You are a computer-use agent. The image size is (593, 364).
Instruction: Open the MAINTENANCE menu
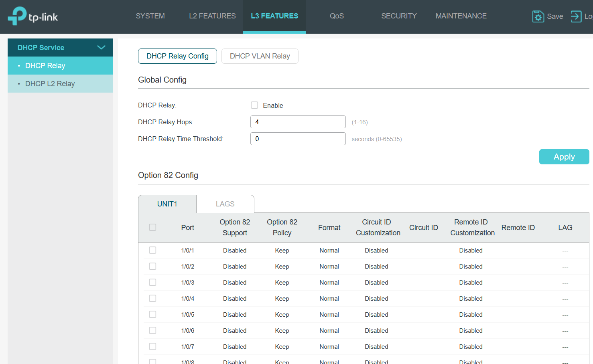tap(461, 16)
